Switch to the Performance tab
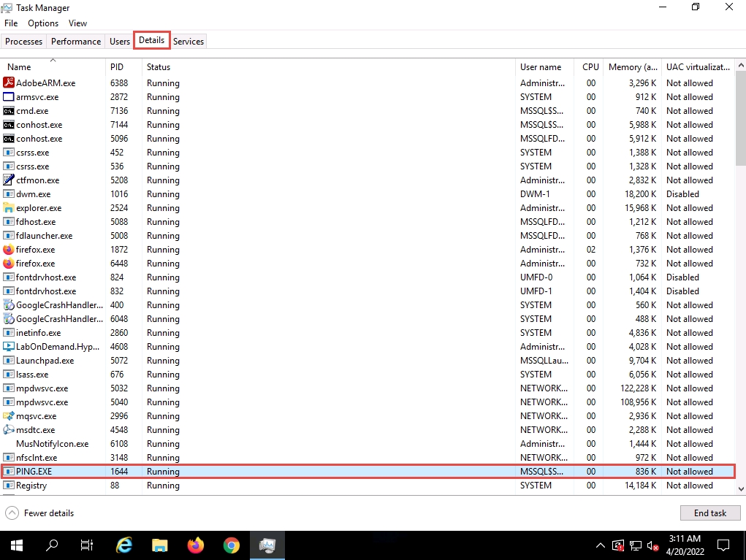The width and height of the screenshot is (746, 560). 76,42
